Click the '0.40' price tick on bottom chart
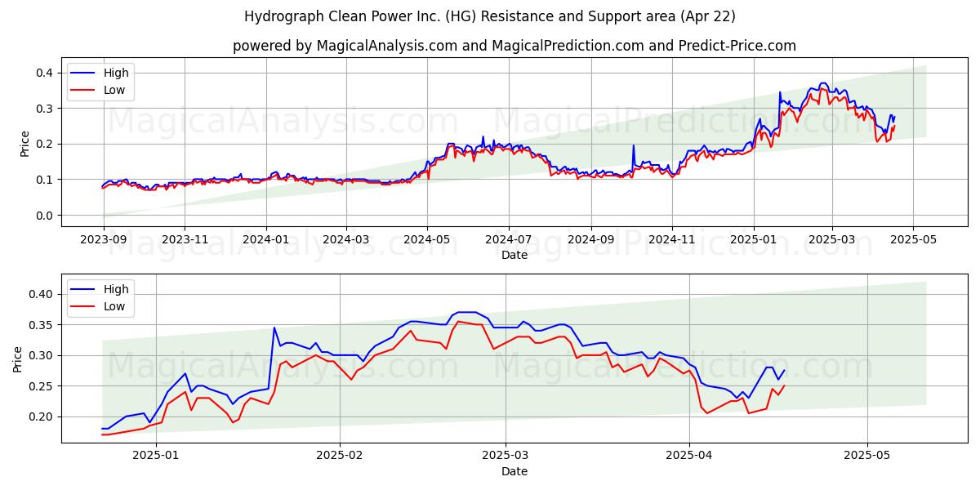Image resolution: width=980 pixels, height=490 pixels. point(42,294)
